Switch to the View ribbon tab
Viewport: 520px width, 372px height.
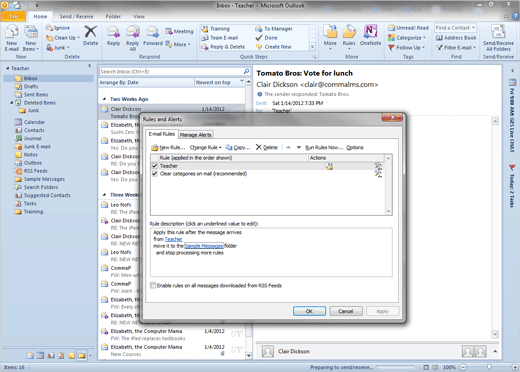pos(139,16)
